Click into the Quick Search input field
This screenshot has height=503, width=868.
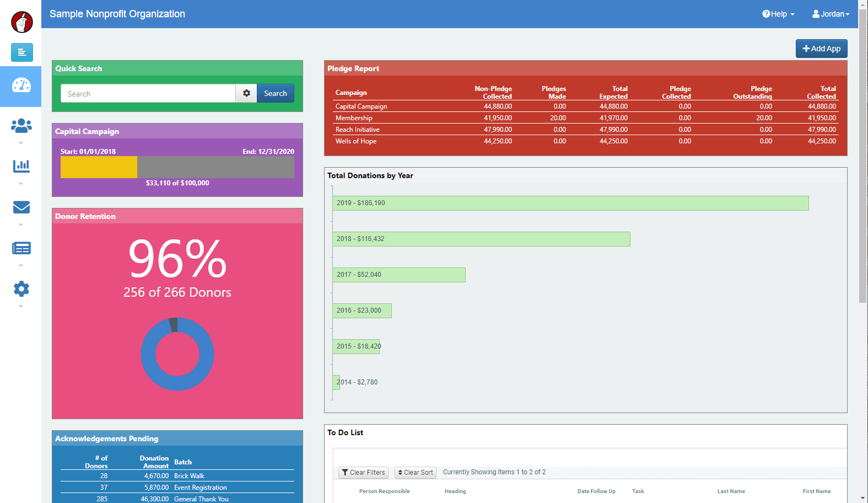148,94
